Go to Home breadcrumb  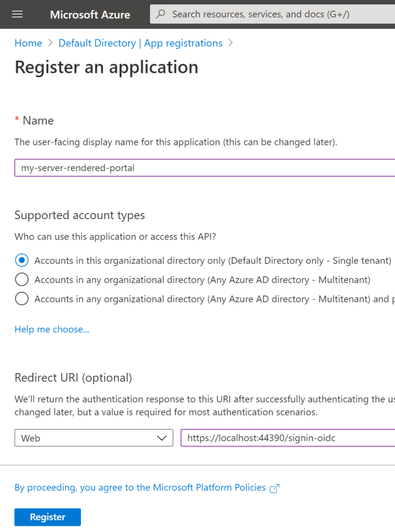coord(28,43)
